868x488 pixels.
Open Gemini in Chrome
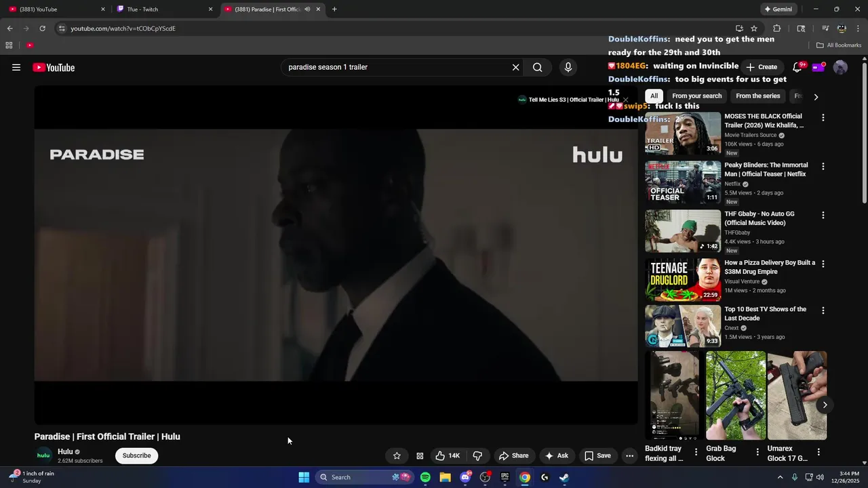click(778, 9)
